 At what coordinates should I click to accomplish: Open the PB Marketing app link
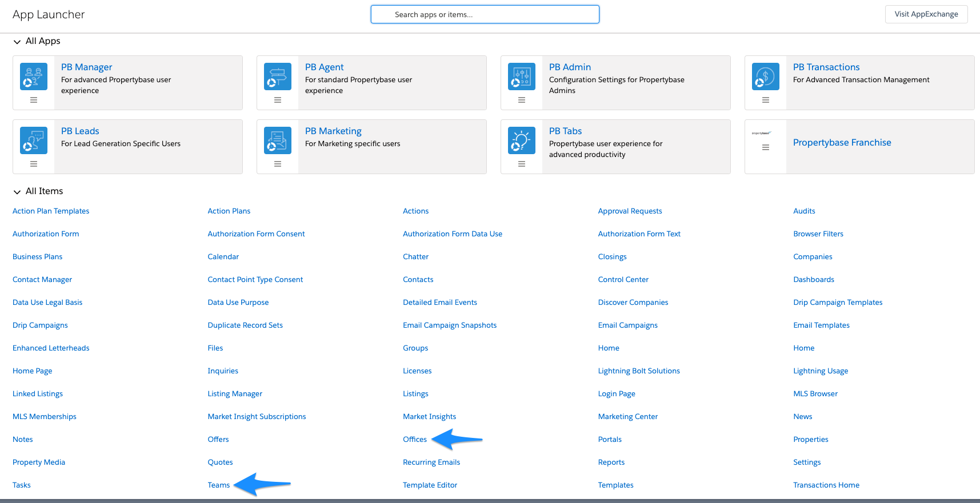point(333,131)
